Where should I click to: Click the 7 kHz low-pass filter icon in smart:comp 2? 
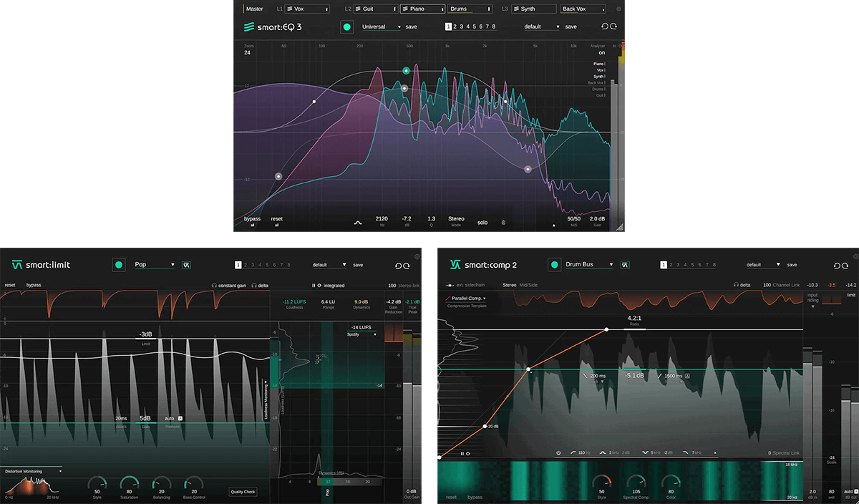coord(686,452)
